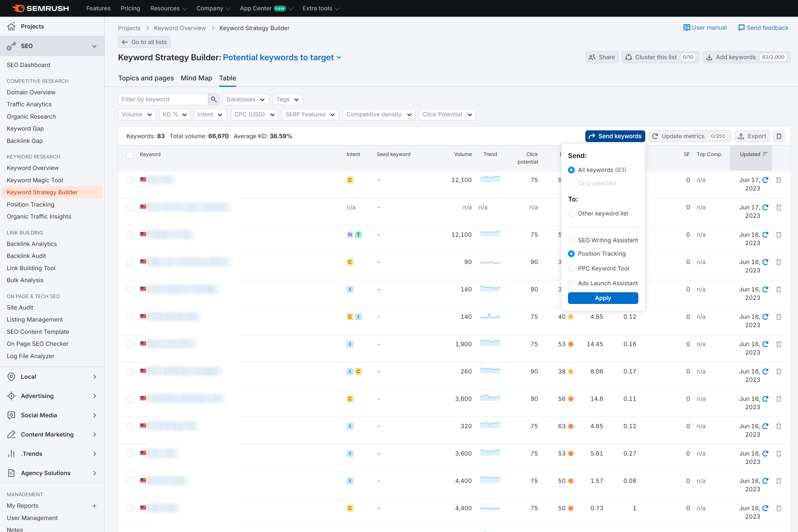This screenshot has width=798, height=532.
Task: Click the Updated column sort icon
Action: pyautogui.click(x=765, y=154)
